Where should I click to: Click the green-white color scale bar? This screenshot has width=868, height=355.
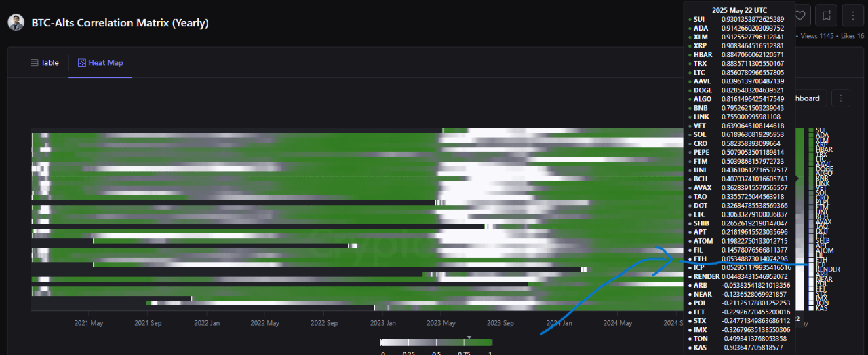[436, 343]
